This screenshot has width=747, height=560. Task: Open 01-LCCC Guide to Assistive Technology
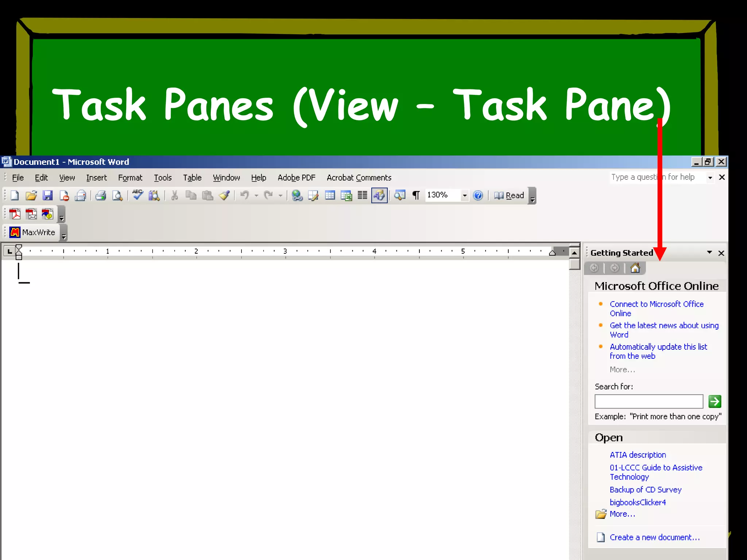656,472
